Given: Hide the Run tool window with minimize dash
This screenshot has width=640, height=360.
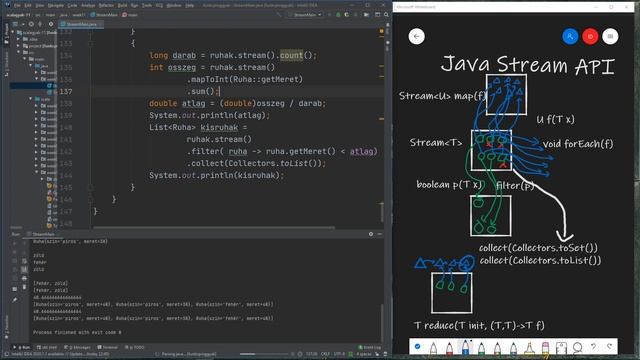Looking at the screenshot, I should [380, 234].
